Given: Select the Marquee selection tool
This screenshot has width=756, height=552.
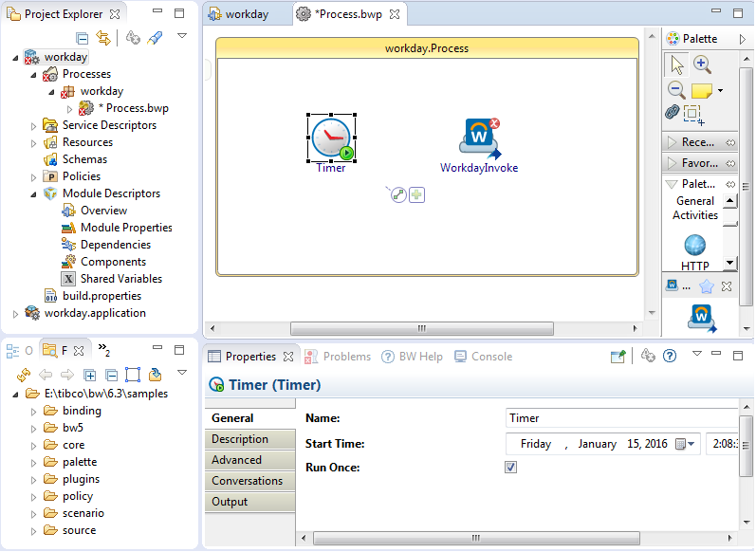Looking at the screenshot, I should 693,115.
